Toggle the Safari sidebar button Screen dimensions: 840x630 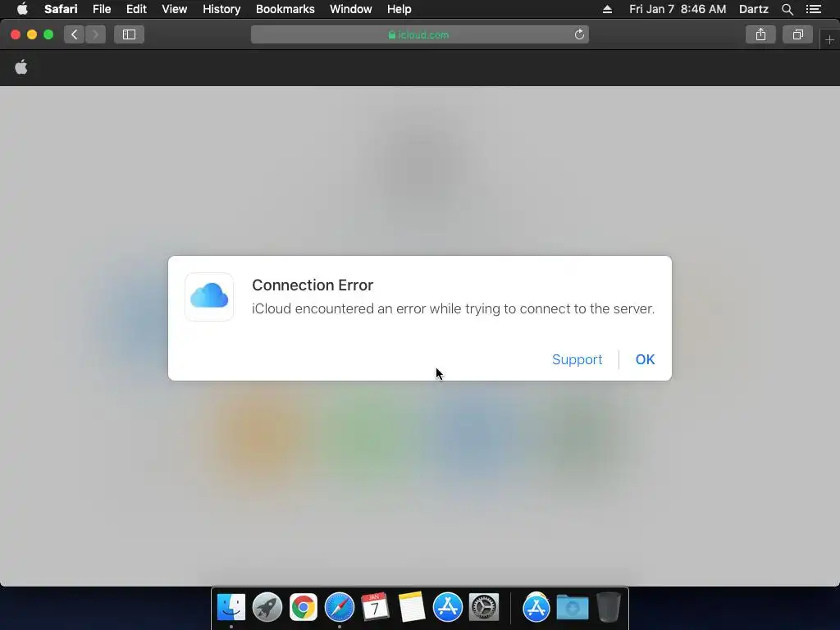pos(129,34)
